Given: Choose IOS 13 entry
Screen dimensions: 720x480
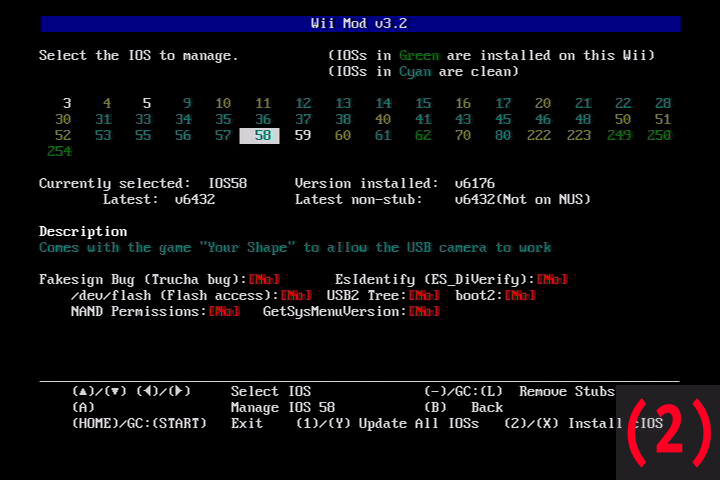Looking at the screenshot, I should click(x=343, y=103).
